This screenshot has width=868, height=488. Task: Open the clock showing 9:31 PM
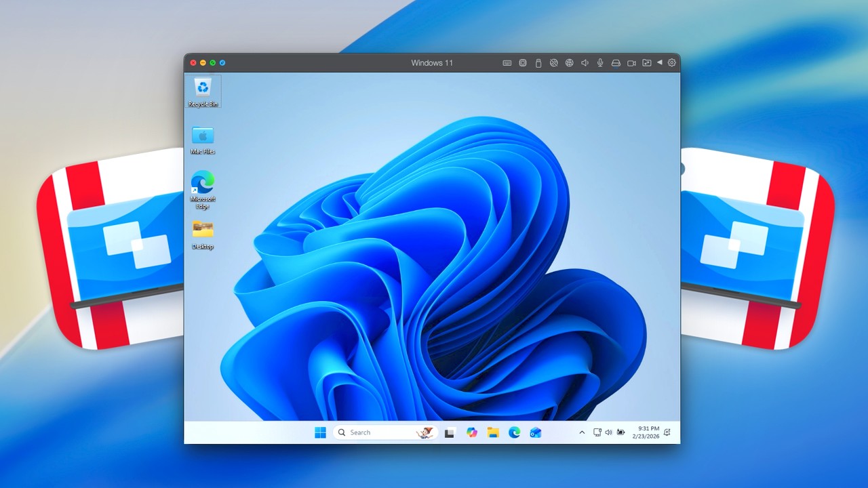click(x=646, y=432)
